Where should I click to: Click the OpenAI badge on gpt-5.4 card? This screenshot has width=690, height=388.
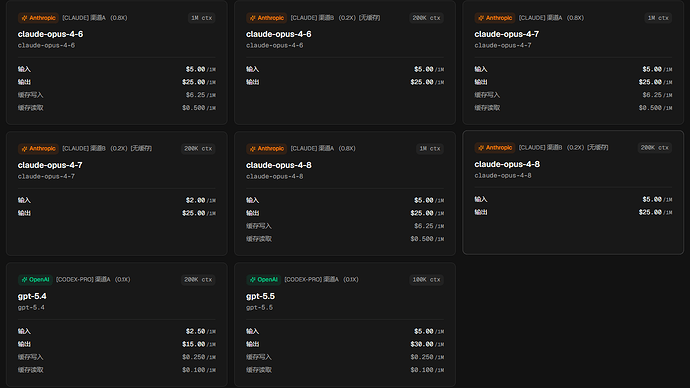35,280
